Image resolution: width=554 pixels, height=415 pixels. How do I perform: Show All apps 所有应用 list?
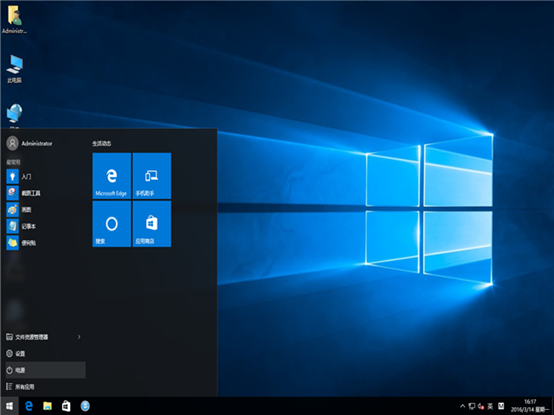point(45,387)
